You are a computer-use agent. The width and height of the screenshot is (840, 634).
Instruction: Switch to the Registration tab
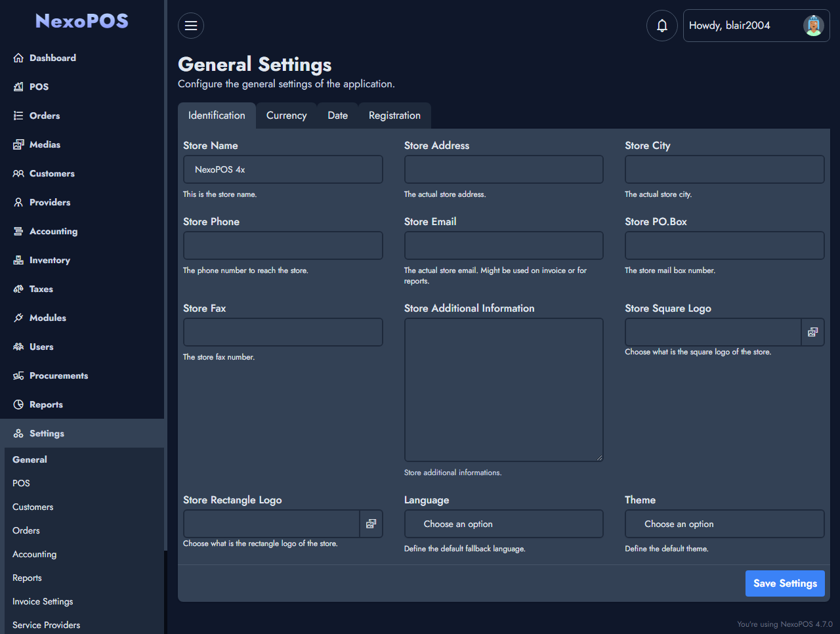coord(394,116)
